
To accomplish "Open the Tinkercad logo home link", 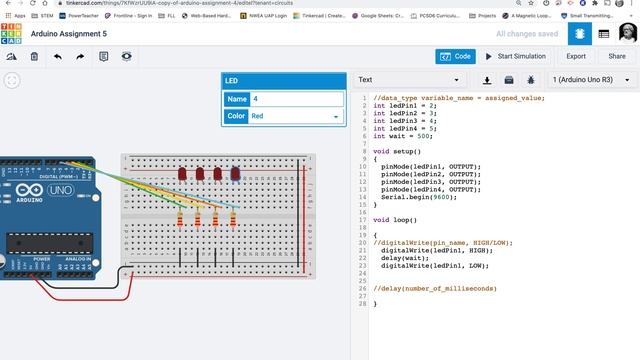I will tap(11, 33).
